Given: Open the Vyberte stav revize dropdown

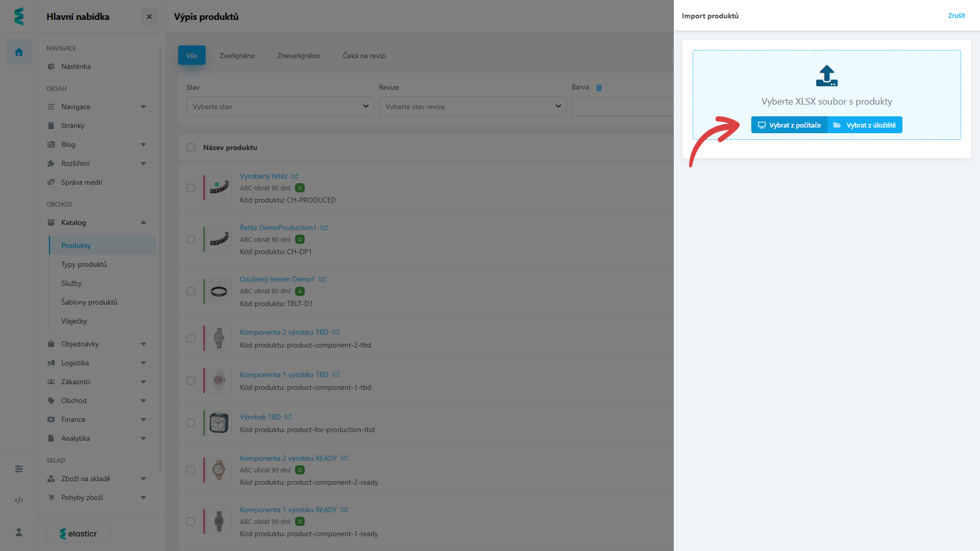Looking at the screenshot, I should 472,107.
